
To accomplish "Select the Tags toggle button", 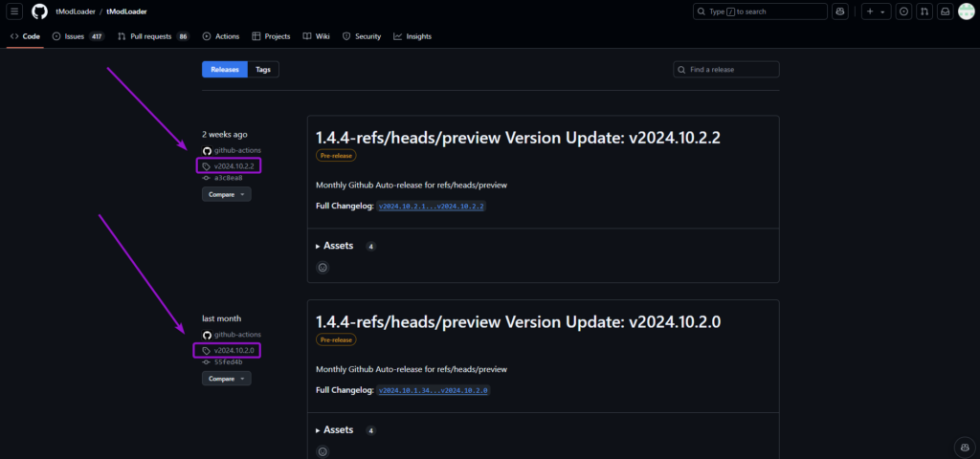I will (x=263, y=69).
